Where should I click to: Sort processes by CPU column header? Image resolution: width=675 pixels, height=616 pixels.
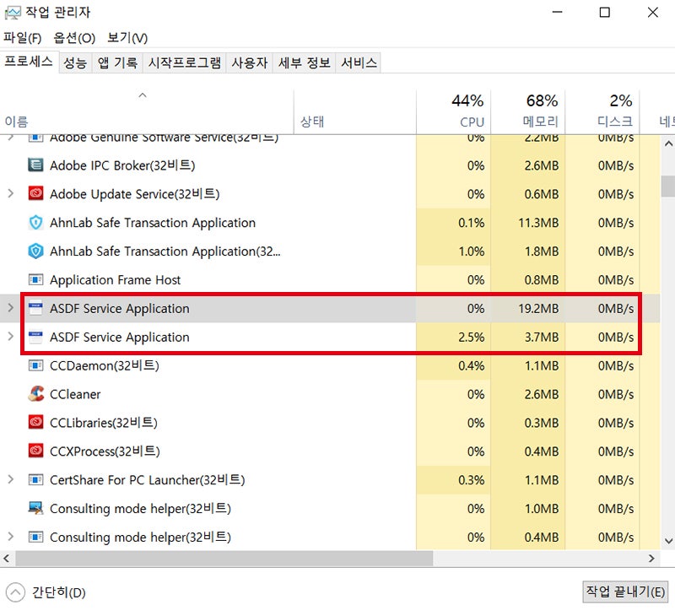[x=454, y=112]
